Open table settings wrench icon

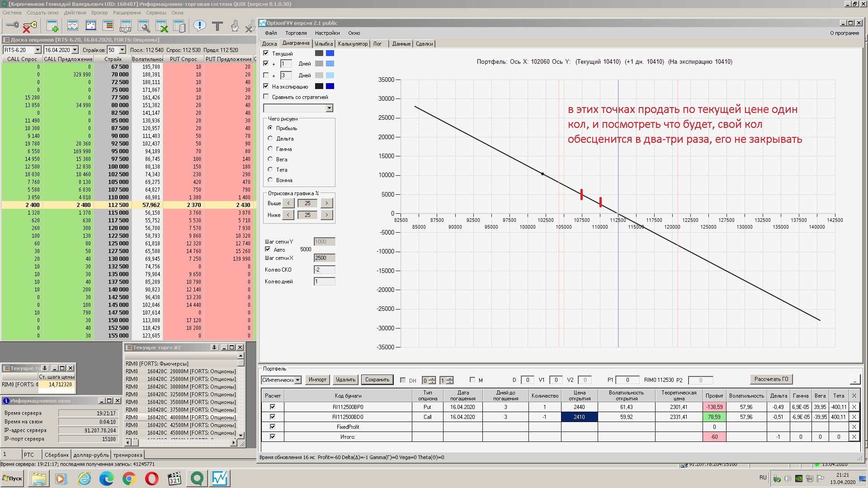click(x=144, y=27)
